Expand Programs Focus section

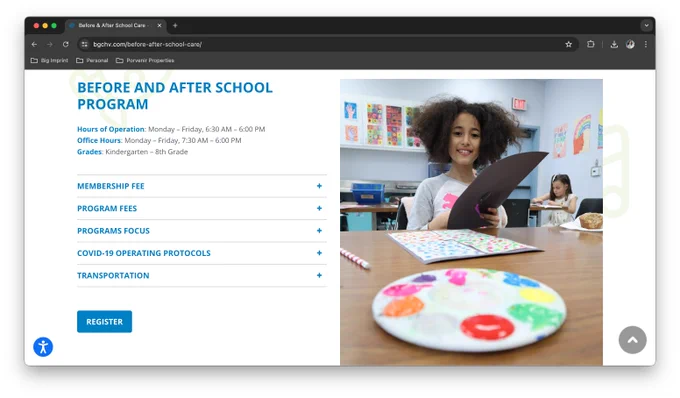202,231
